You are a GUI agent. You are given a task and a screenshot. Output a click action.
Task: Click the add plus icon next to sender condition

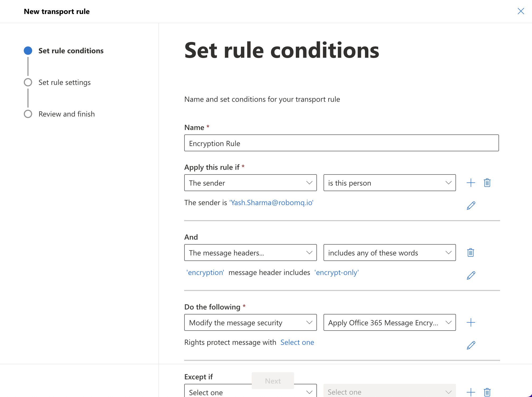point(471,182)
